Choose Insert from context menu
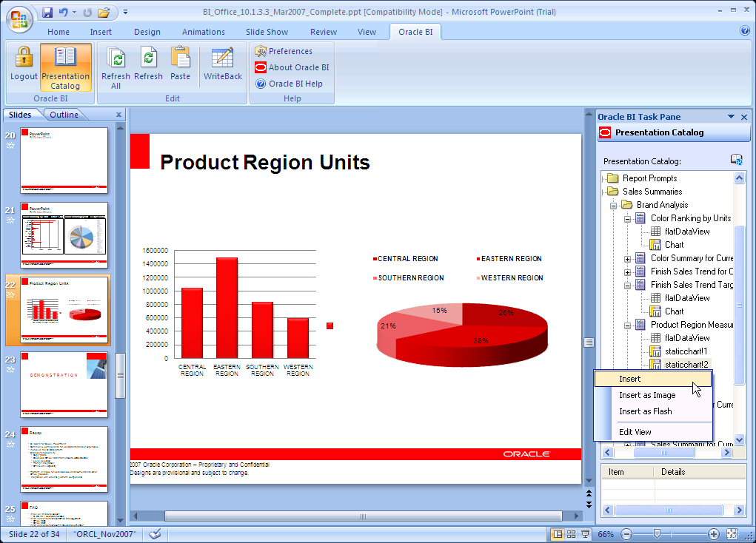Screen dimensions: 756x543 click(653, 379)
